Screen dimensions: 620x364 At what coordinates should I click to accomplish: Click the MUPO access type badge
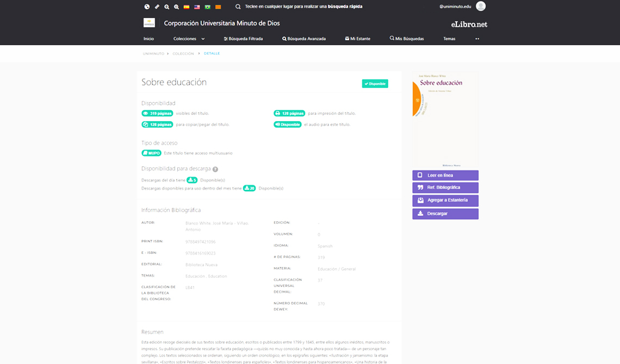tap(151, 153)
